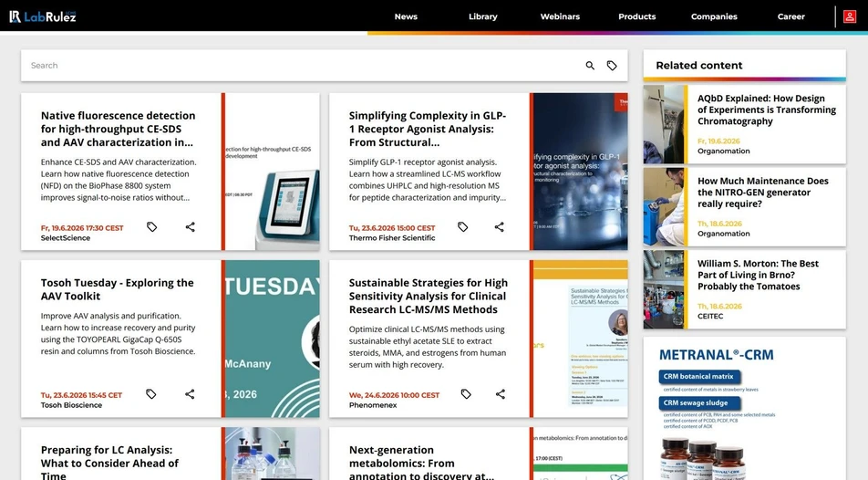Open Native fluorescence detection webinar title
Screen dimensions: 868x480
coord(118,129)
